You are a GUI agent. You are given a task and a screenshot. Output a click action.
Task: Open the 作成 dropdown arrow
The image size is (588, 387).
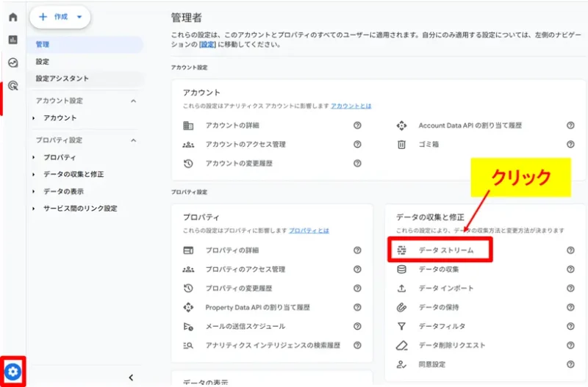click(x=79, y=17)
